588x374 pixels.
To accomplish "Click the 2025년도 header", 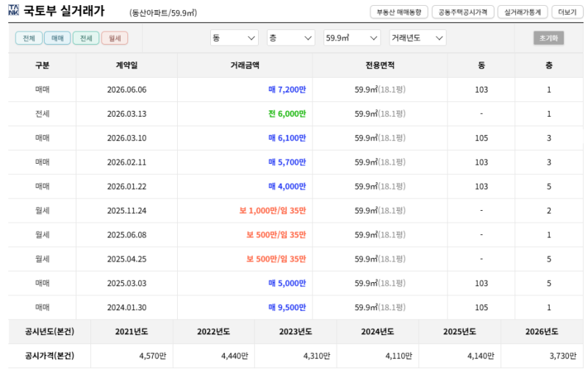I will coord(460,331).
